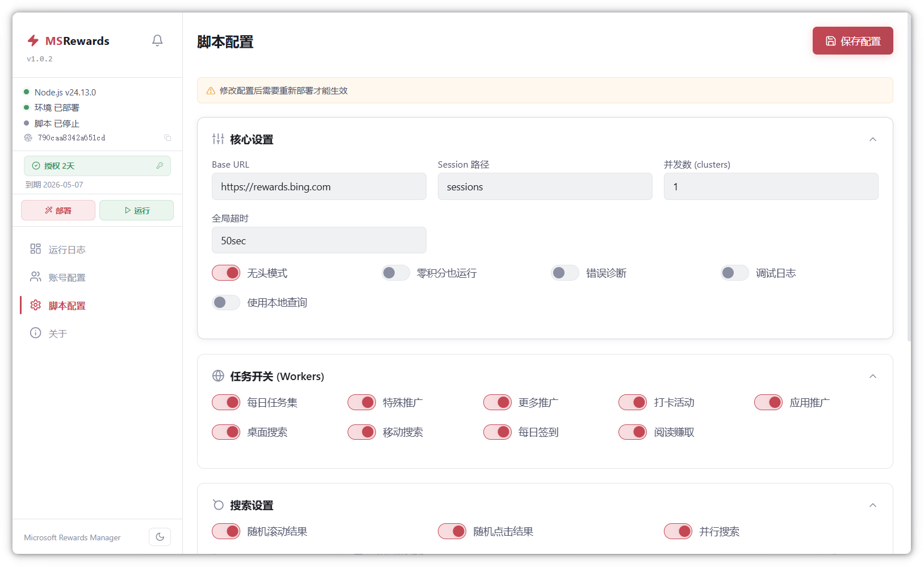Screen dimensions: 924x567
Task: Switch off 更多推广 worker
Action: coord(497,402)
